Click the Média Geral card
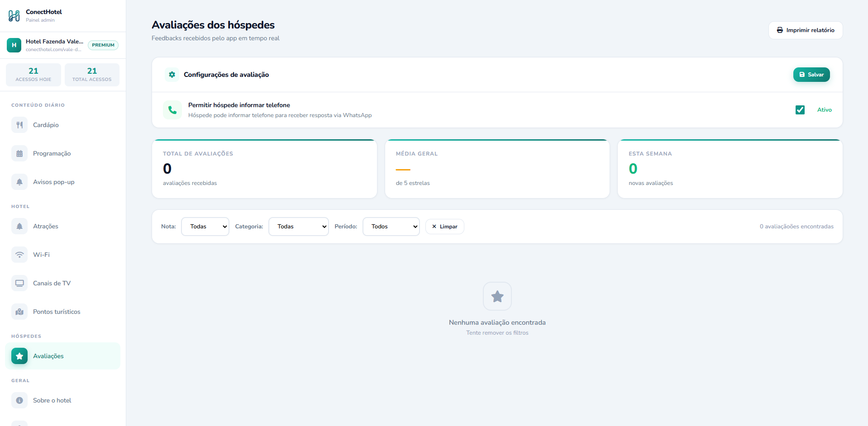868x426 pixels. (497, 169)
